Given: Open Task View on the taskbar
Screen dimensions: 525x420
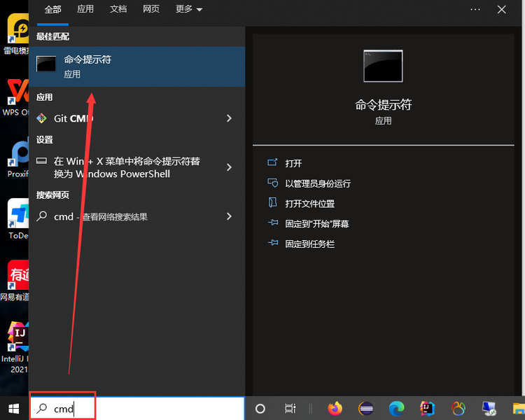Looking at the screenshot, I should [290, 408].
